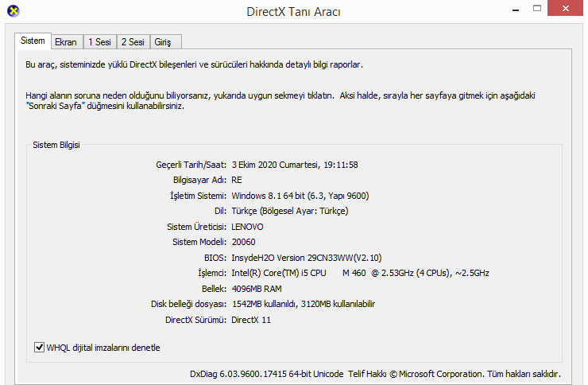Open the 1 Sesi tab

tap(100, 42)
